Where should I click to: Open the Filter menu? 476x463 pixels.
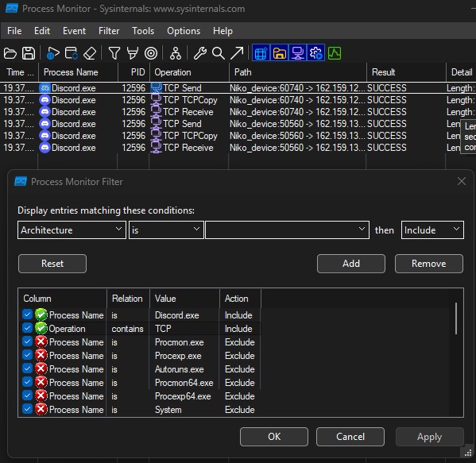109,31
